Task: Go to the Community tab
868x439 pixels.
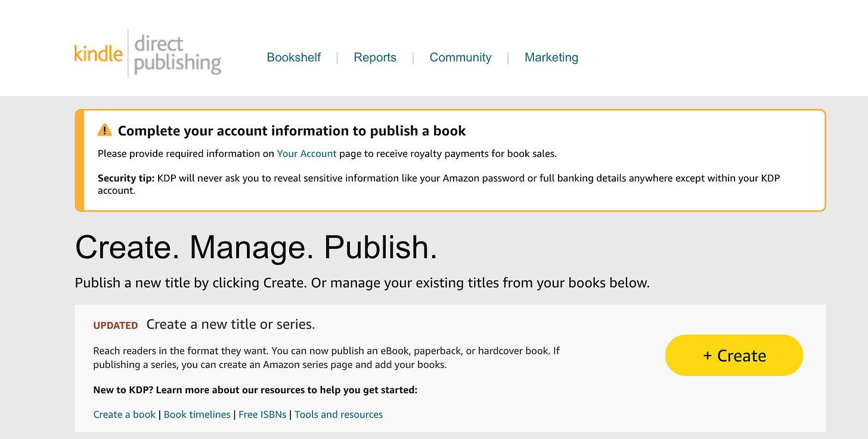Action: tap(460, 57)
